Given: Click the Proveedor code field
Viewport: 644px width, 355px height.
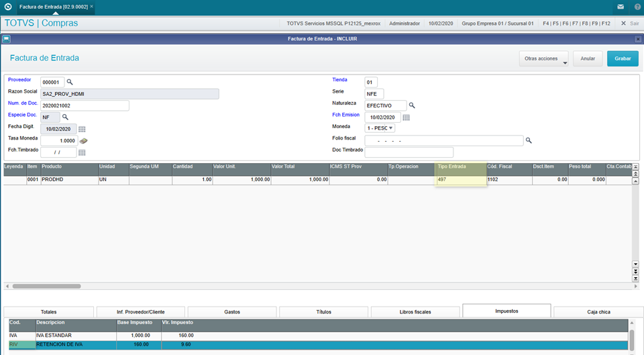Looking at the screenshot, I should [52, 82].
